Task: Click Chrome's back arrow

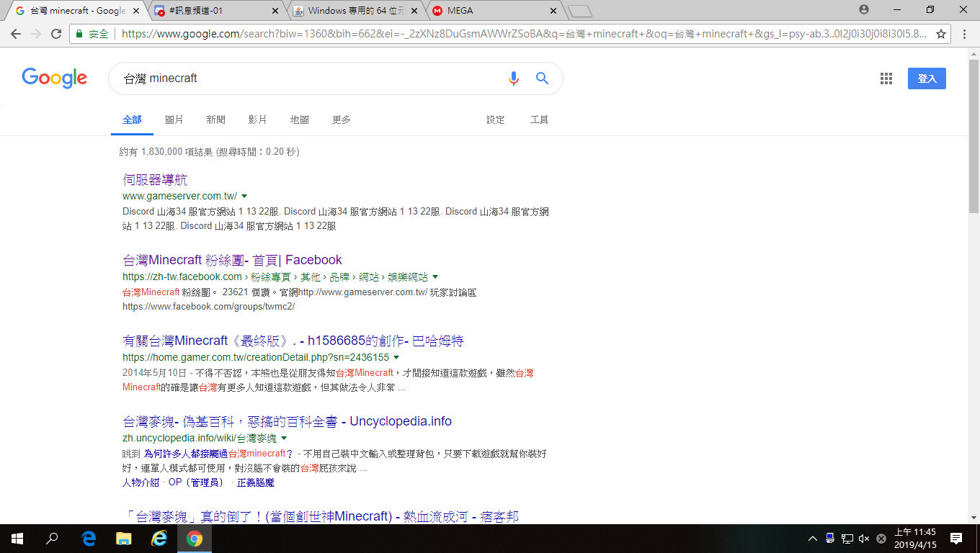Action: pos(16,34)
